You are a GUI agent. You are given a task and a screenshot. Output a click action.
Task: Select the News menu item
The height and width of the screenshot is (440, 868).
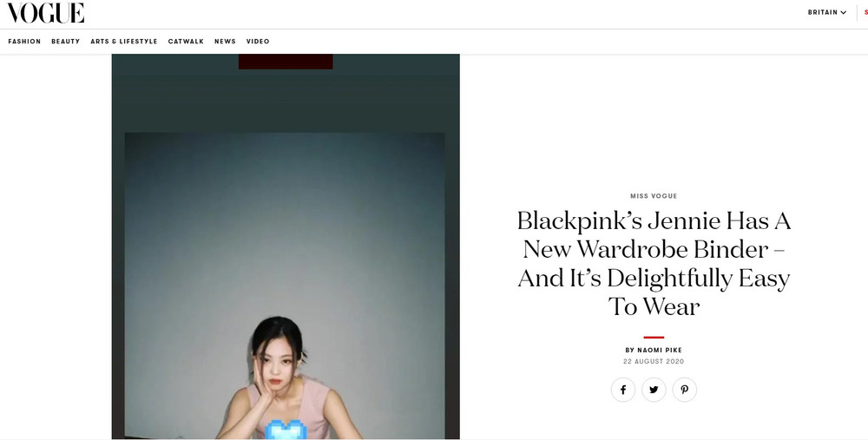226,42
